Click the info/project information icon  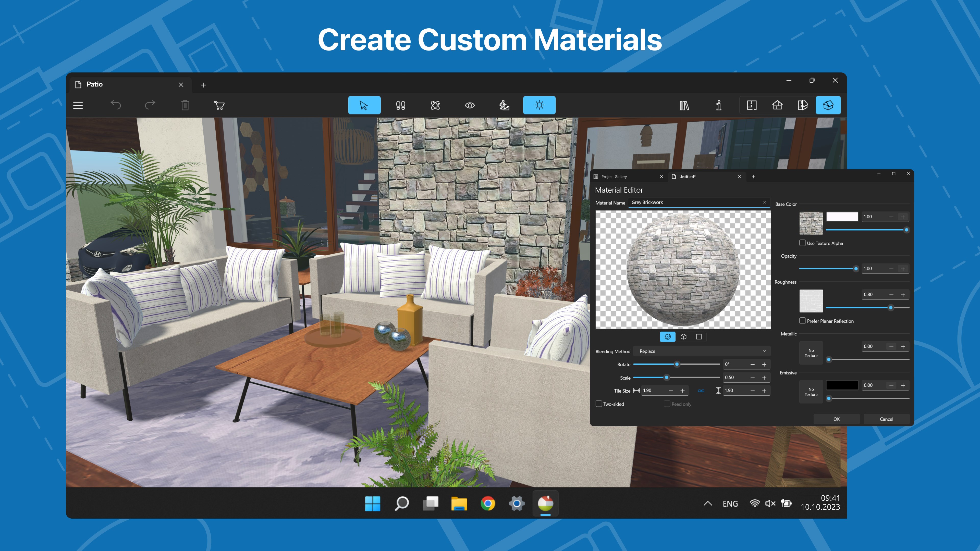(719, 105)
